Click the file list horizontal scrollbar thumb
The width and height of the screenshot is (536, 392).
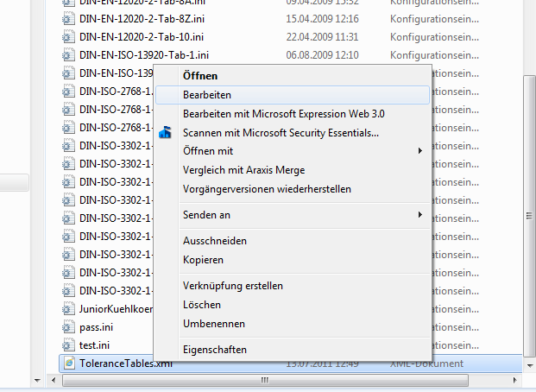point(265,380)
